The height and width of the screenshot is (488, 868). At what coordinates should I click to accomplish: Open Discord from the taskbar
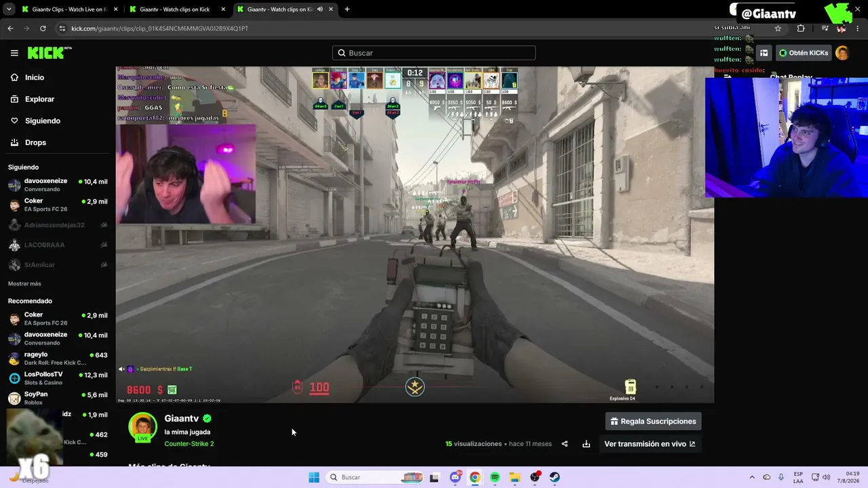click(x=455, y=477)
